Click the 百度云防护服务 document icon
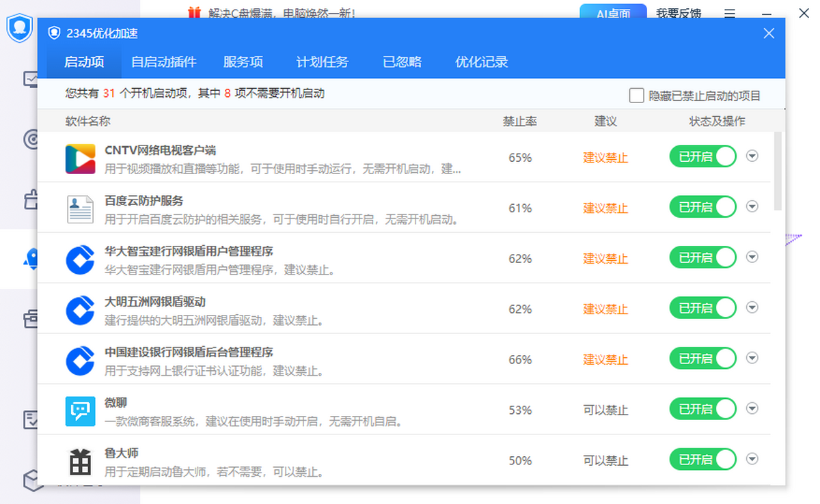This screenshot has width=820, height=504. coord(80,209)
